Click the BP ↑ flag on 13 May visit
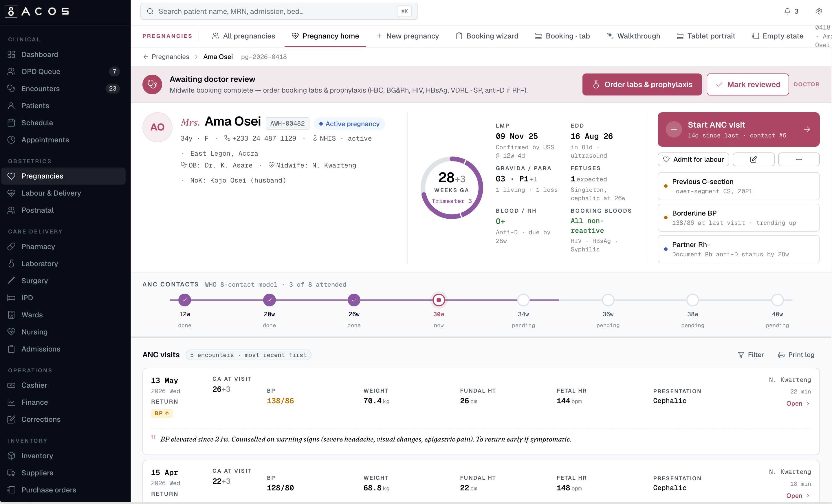This screenshot has width=832, height=504. click(162, 413)
